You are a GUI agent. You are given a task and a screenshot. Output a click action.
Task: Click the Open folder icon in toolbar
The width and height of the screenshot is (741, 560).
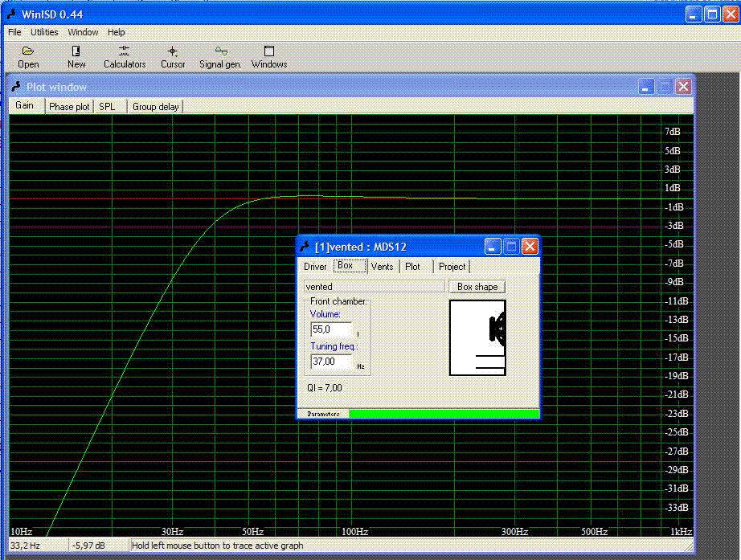click(x=28, y=51)
